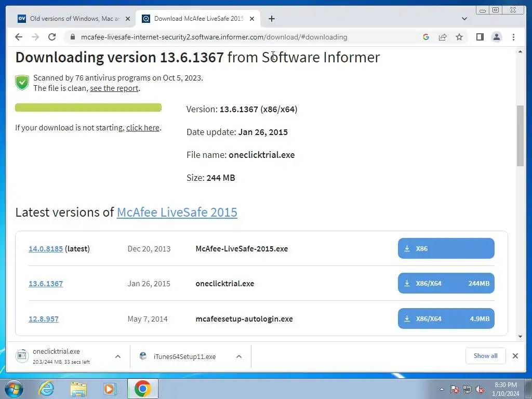Image resolution: width=532 pixels, height=399 pixels.
Task: Reload the current page
Action: point(52,37)
